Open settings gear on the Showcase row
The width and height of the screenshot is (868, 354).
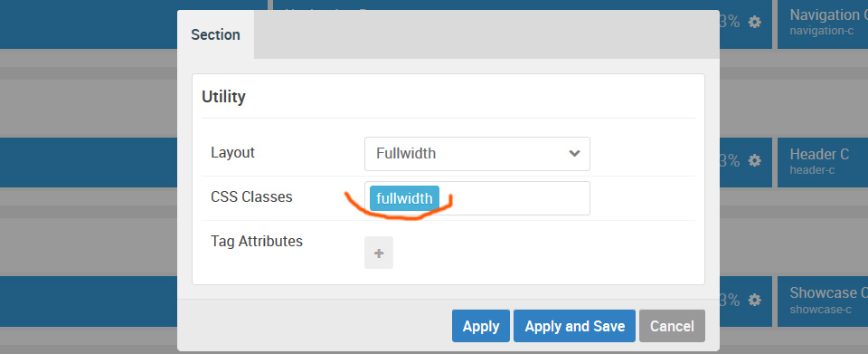(x=754, y=301)
